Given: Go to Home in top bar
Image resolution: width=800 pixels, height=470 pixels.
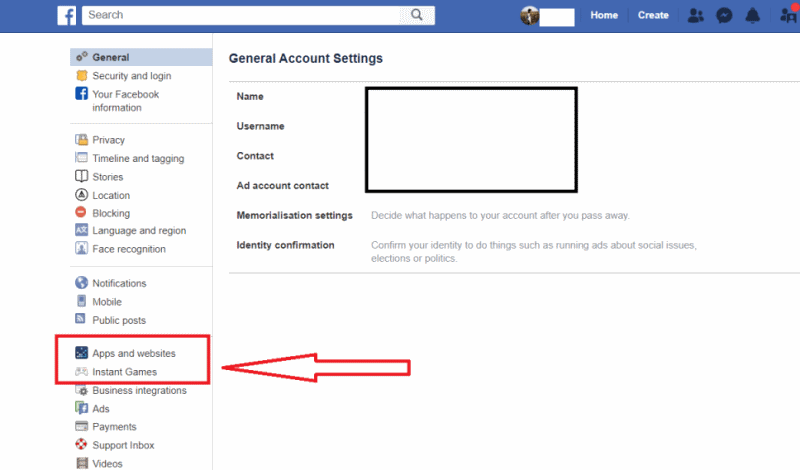Looking at the screenshot, I should click(x=604, y=15).
